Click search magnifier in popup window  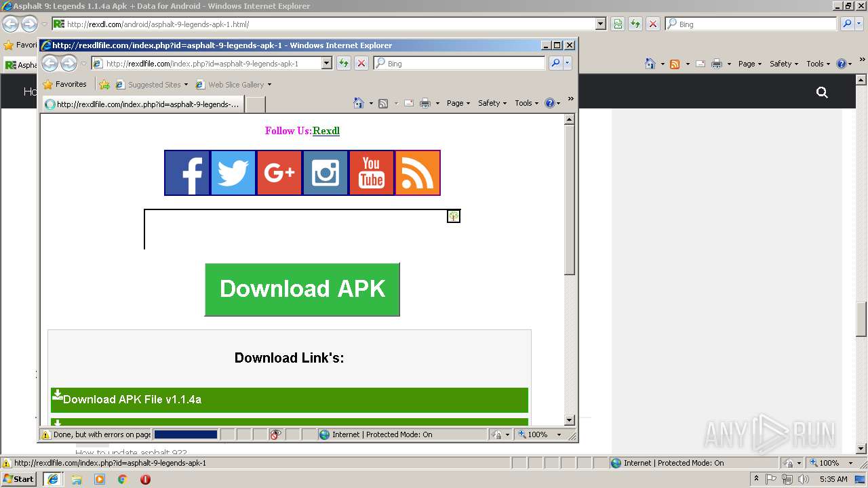[x=555, y=63]
